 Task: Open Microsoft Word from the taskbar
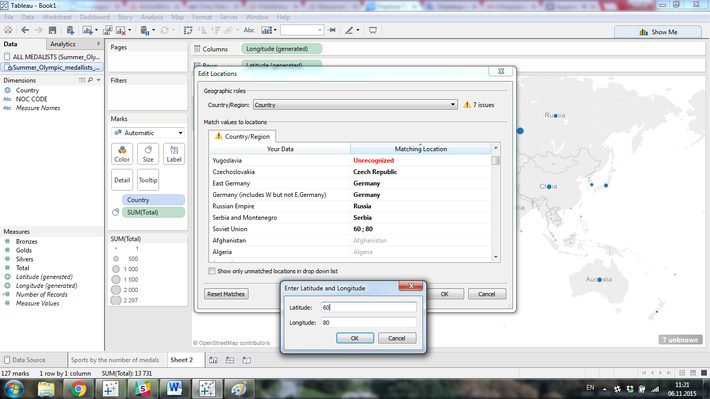[175, 389]
